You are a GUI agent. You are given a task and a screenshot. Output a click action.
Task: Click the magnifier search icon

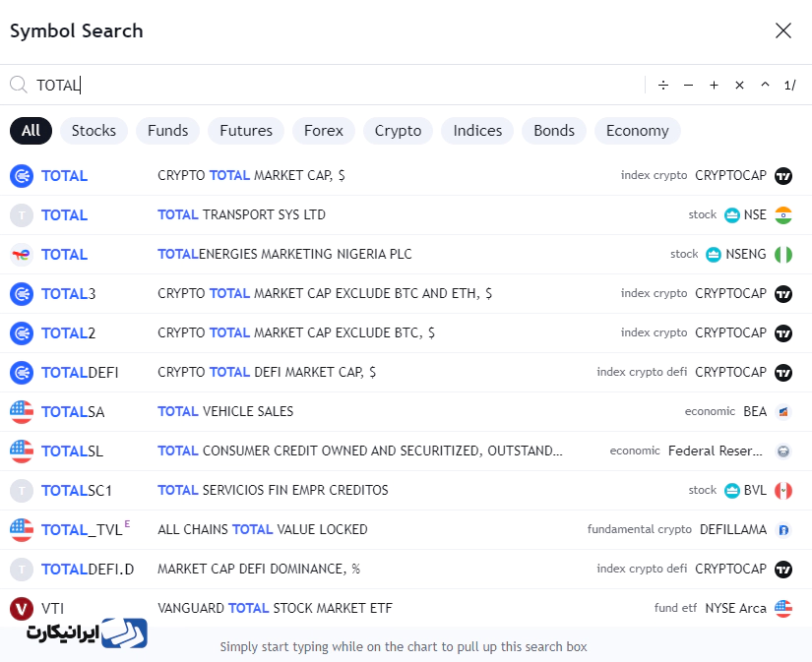coord(19,85)
